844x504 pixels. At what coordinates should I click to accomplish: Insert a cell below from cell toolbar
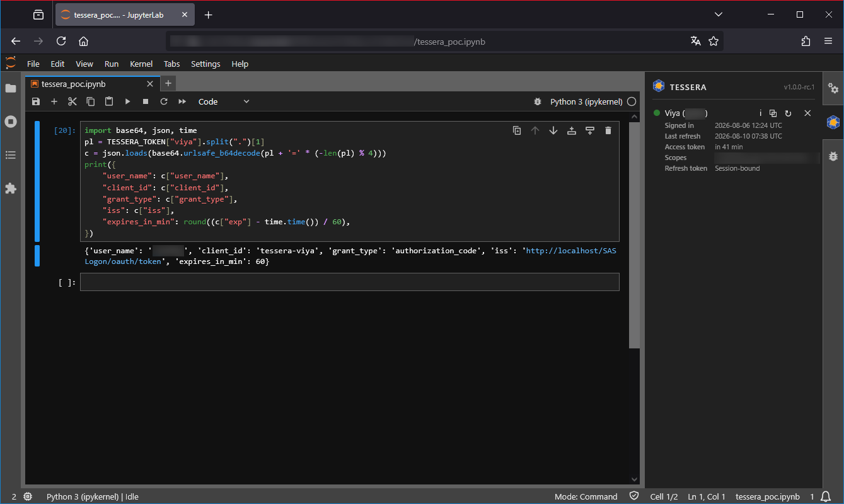[x=590, y=130]
